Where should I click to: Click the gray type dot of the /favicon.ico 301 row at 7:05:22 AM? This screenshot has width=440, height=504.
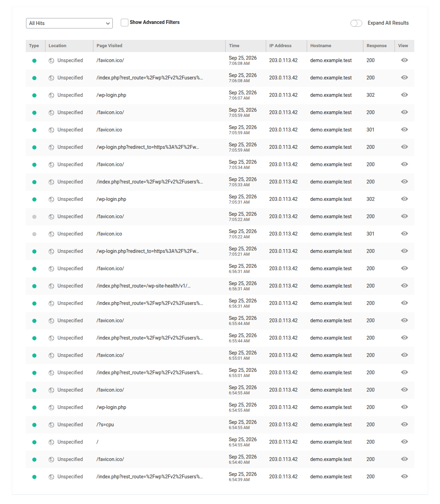(x=34, y=234)
